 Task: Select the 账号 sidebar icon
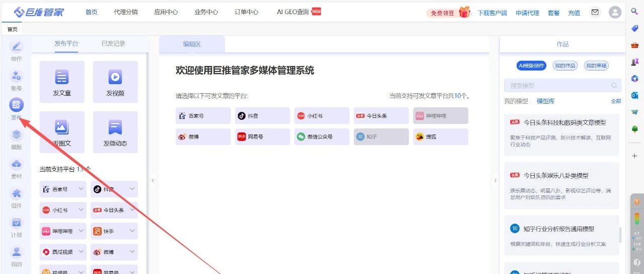[x=17, y=76]
